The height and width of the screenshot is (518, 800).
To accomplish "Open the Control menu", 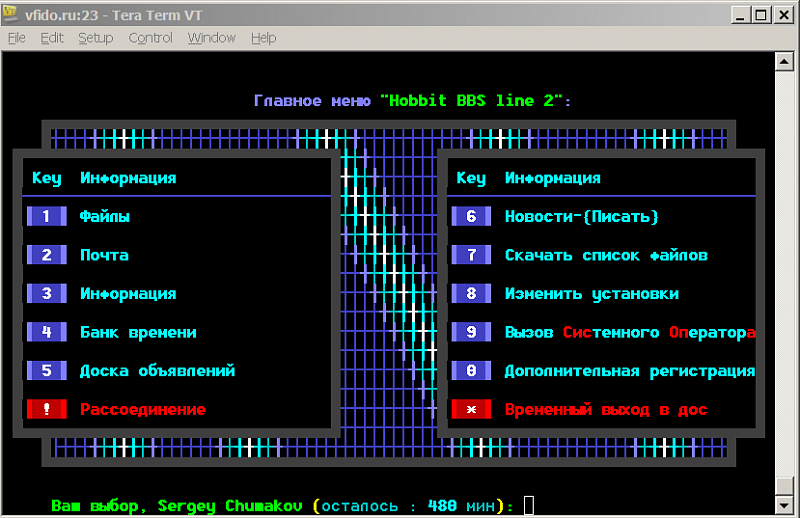I will tap(150, 38).
